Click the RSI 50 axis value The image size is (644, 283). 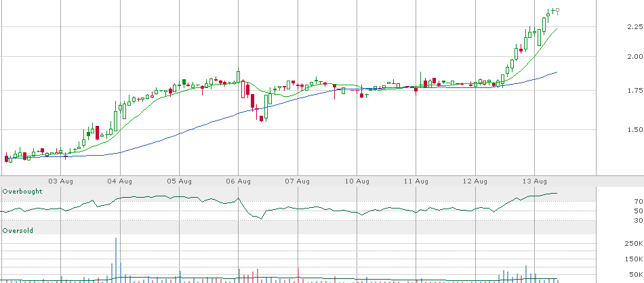point(638,211)
